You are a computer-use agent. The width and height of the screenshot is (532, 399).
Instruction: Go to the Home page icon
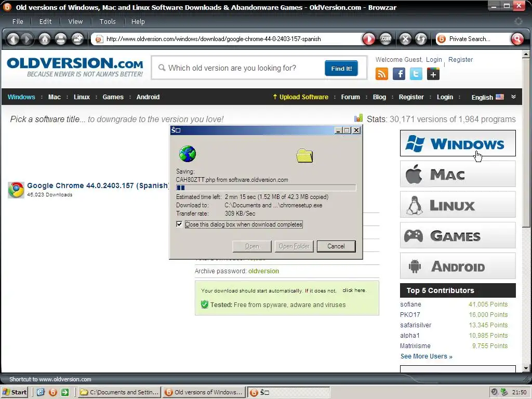(45, 39)
